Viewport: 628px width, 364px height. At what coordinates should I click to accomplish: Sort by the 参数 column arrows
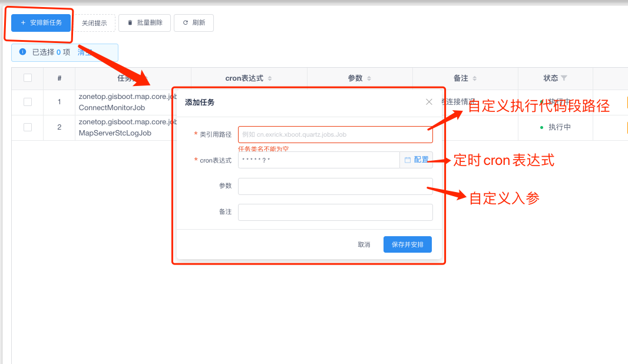click(x=369, y=78)
